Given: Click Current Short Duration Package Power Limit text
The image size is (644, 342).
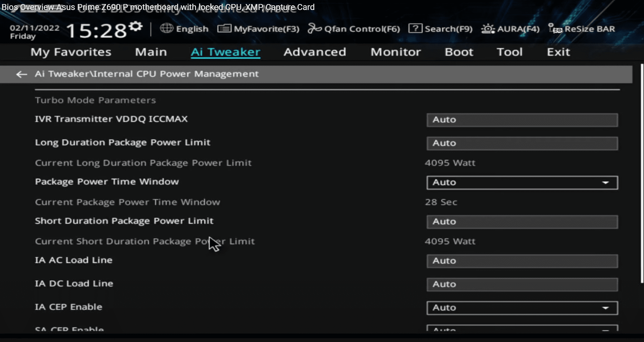Looking at the screenshot, I should tap(144, 241).
